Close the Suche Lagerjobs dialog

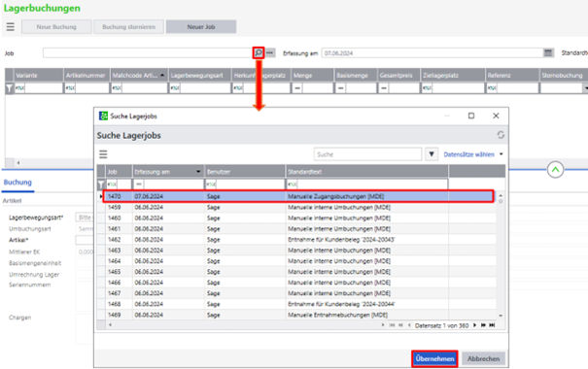(496, 116)
